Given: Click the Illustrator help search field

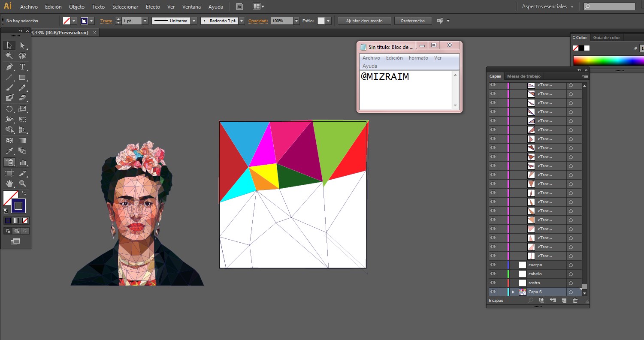Looking at the screenshot, I should coord(608,6).
